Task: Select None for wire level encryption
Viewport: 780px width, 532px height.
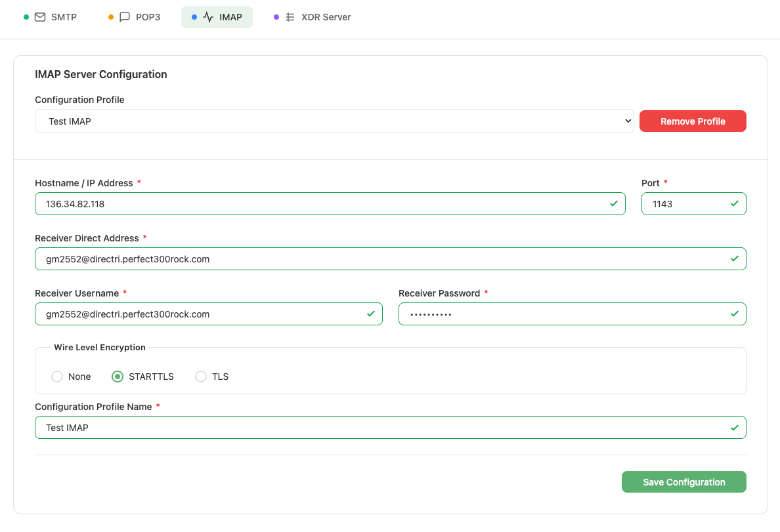Action: [x=57, y=377]
